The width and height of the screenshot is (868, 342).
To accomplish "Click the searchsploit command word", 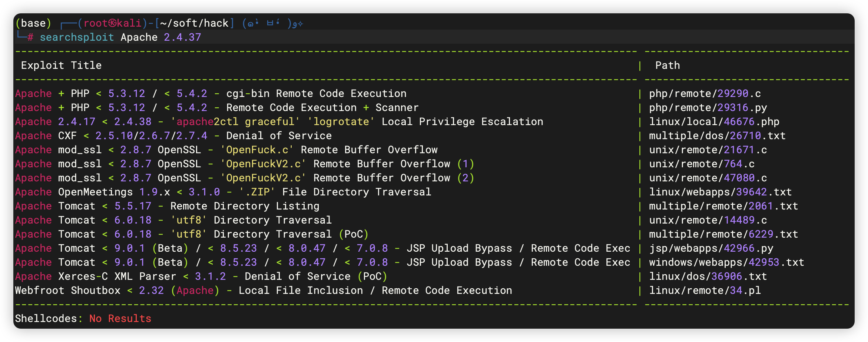I will 77,37.
